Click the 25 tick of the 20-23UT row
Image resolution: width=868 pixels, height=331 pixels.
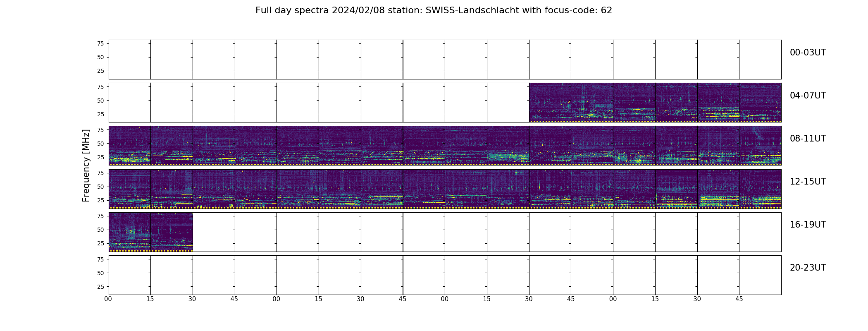[100, 286]
